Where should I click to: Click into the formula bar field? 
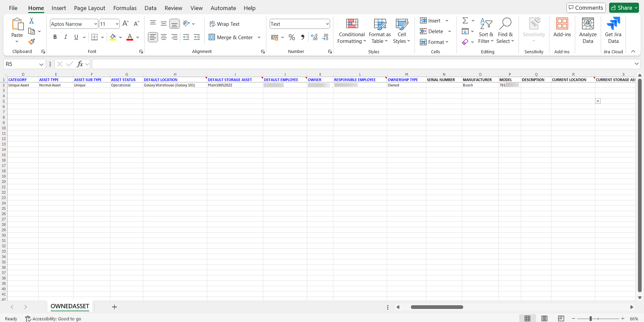(362, 64)
